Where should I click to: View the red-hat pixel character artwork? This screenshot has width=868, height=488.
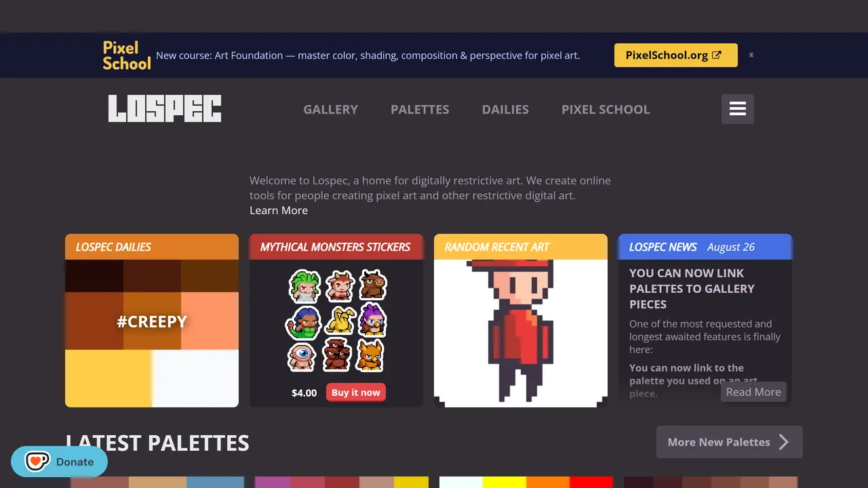tap(521, 333)
